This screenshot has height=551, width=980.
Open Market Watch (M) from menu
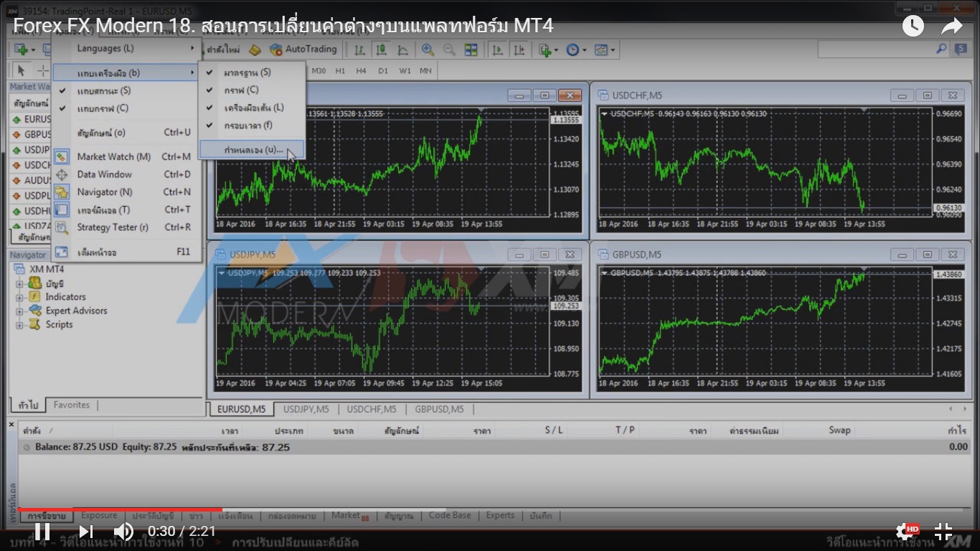tap(126, 156)
